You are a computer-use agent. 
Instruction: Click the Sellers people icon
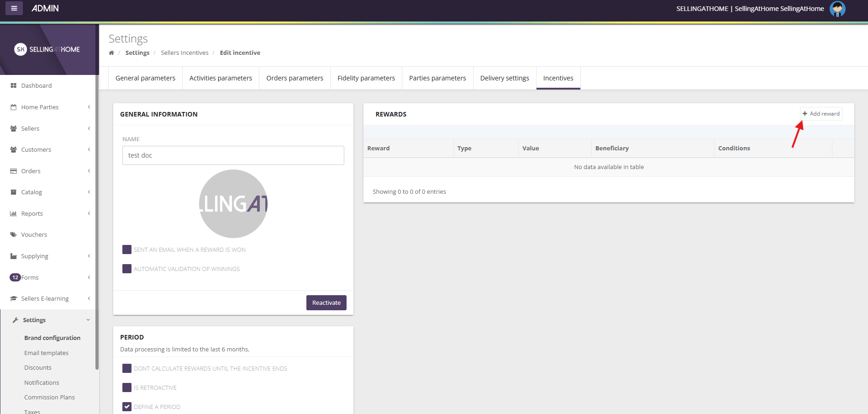[13, 128]
